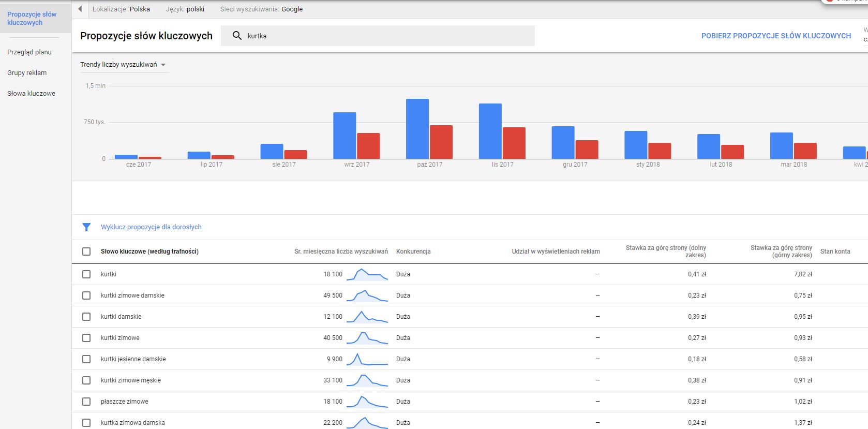
Task: Open the Trendy liczby wyszukiwań dropdown
Action: point(123,65)
